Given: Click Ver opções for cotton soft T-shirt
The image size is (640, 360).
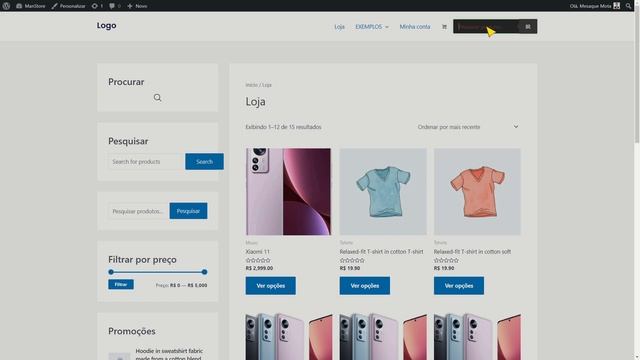Looking at the screenshot, I should [x=459, y=286].
